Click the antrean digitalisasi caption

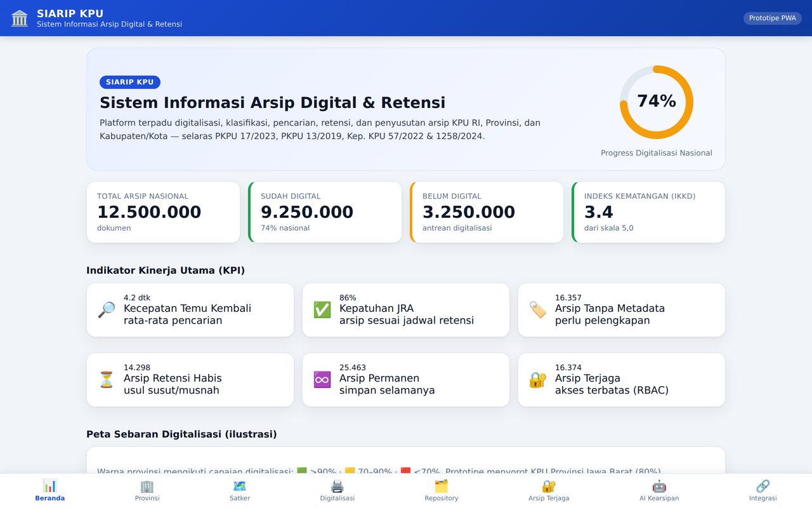pyautogui.click(x=457, y=228)
